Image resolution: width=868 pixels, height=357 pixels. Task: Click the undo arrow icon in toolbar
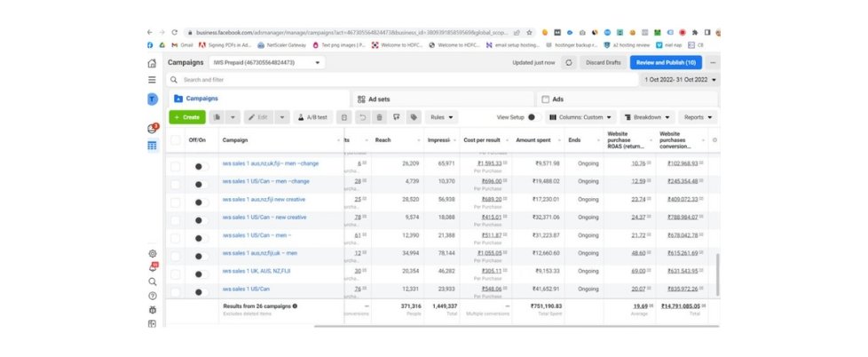[x=361, y=116]
